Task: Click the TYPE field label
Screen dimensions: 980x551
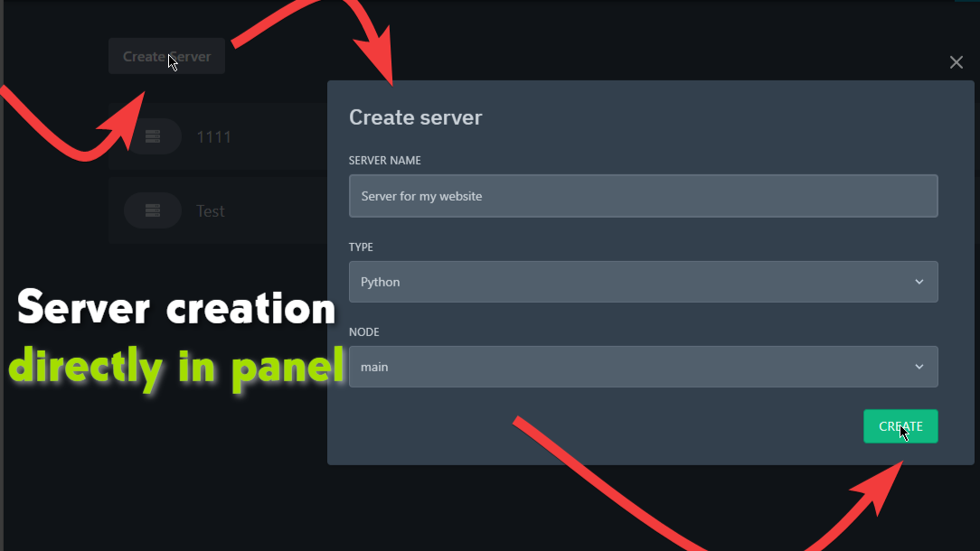Action: (361, 247)
